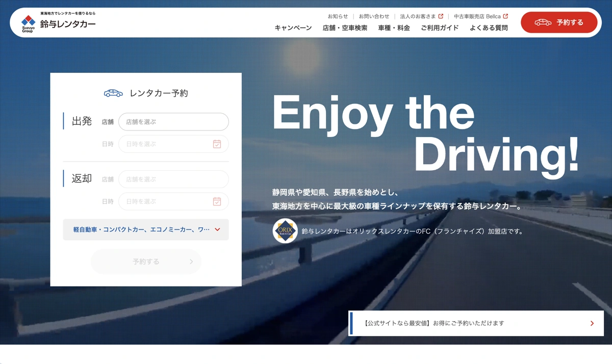The height and width of the screenshot is (364, 612).
Task: Click the car icon beside レンタカー予約
Action: click(113, 93)
